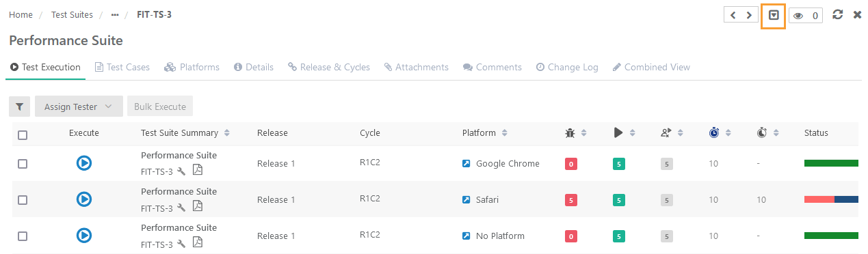Open Google Chrome platform link icon
Image resolution: width=868 pixels, height=254 pixels.
[x=466, y=164]
